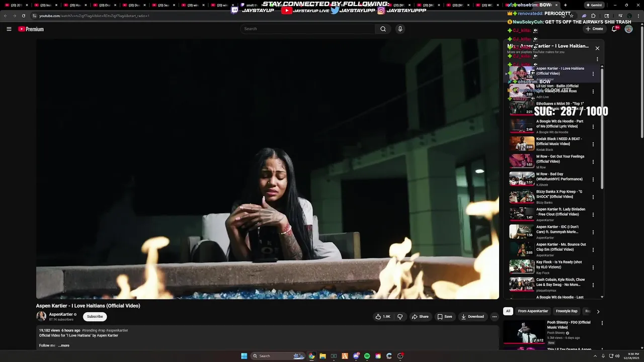Open options for Kay Flock Is Ya Ready
The height and width of the screenshot is (362, 644).
[593, 267]
